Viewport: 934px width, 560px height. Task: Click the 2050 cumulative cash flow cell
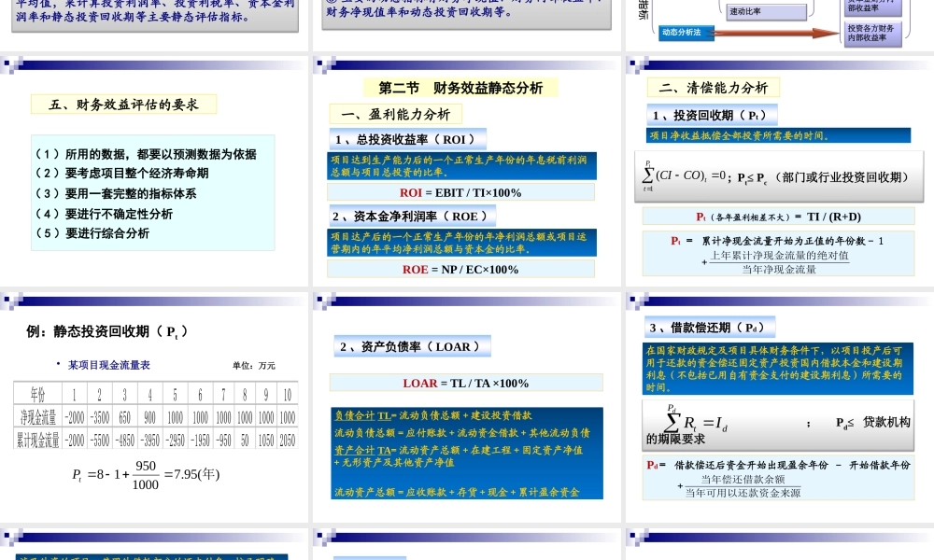pos(287,440)
